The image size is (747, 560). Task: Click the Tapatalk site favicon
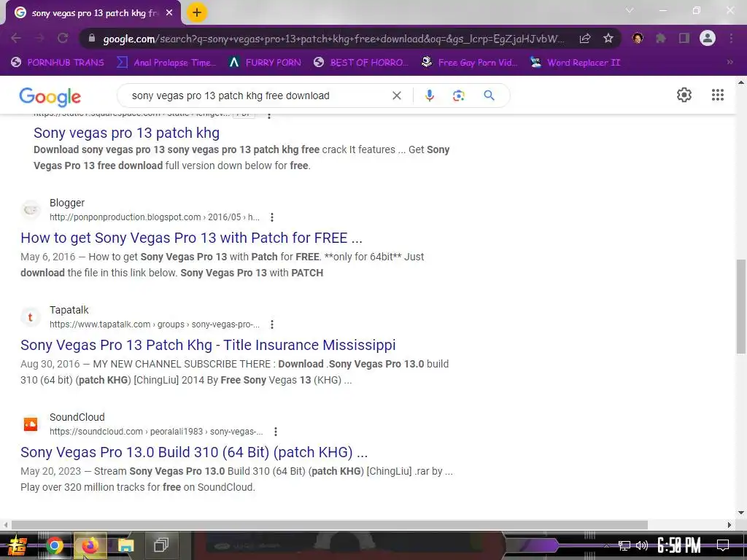pos(31,316)
